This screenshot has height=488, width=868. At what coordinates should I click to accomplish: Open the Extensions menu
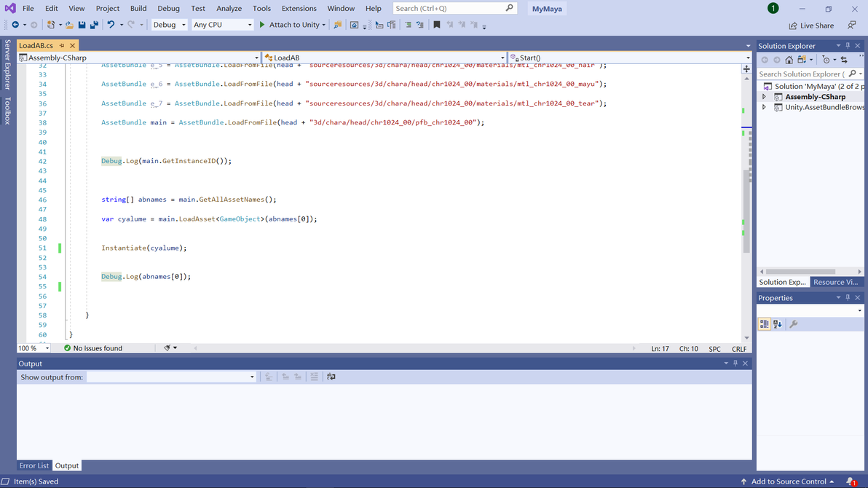(299, 8)
